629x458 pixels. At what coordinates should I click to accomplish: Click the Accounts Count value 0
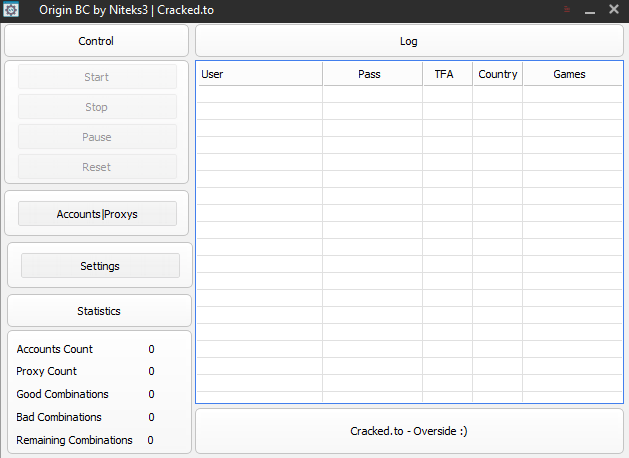(151, 349)
